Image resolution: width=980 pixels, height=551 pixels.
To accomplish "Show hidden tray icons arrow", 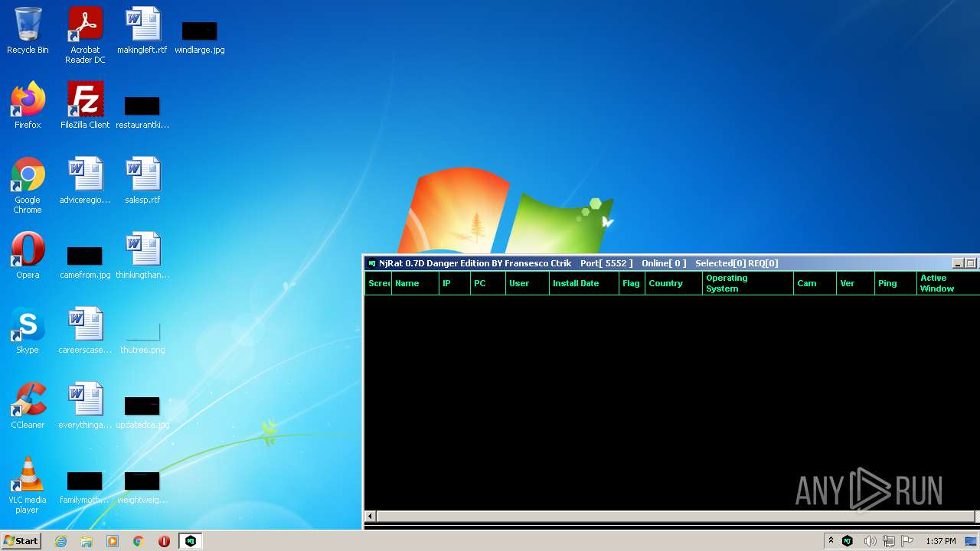I will pyautogui.click(x=831, y=541).
